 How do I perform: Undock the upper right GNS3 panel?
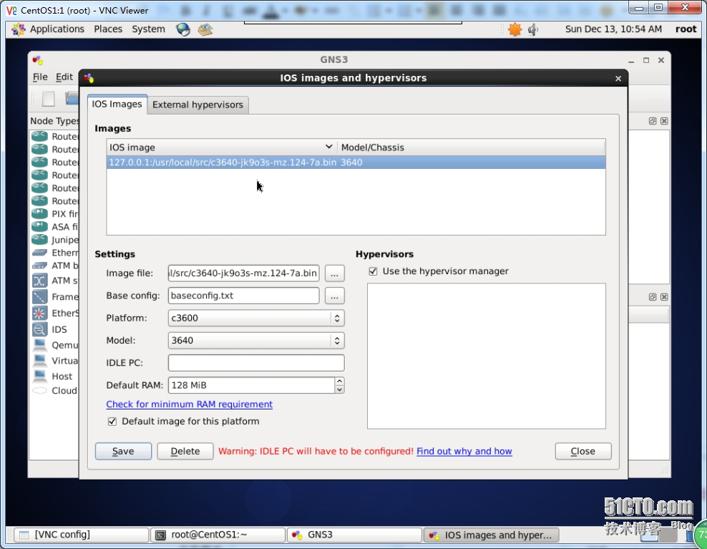[652, 121]
